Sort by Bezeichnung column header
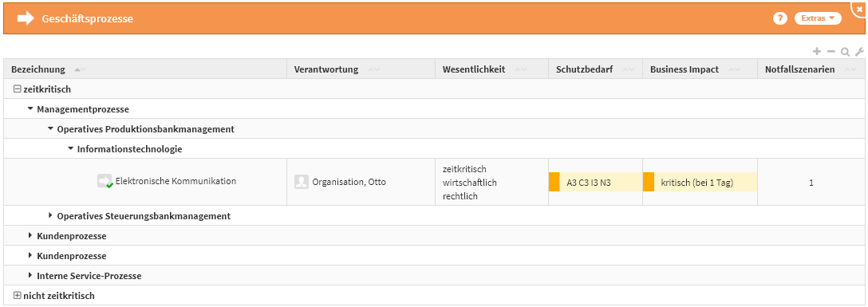 (x=38, y=69)
